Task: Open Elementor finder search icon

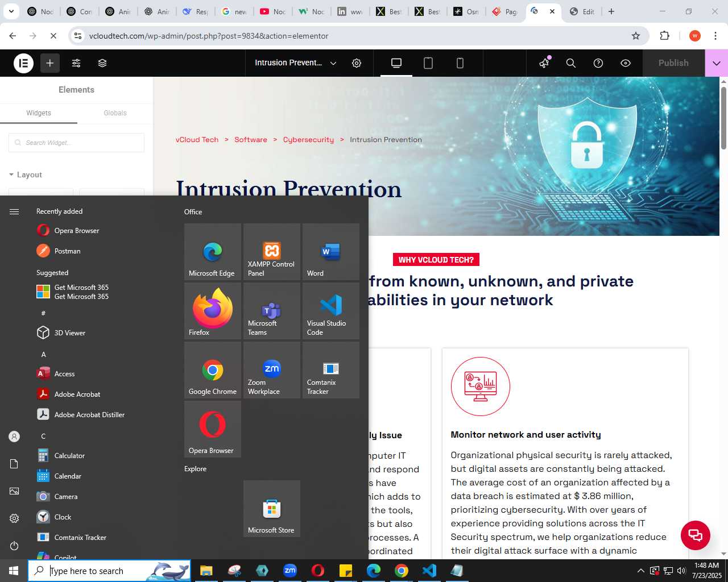Action: click(x=571, y=63)
